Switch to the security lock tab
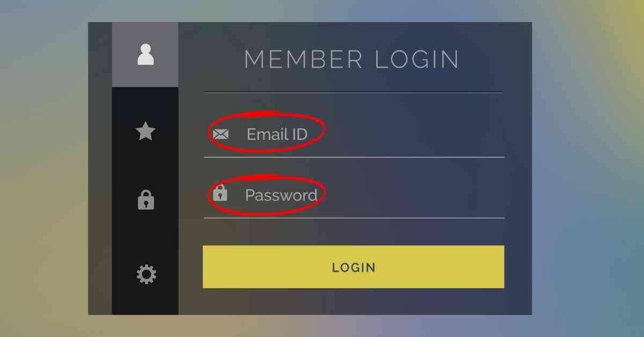Viewport: 644px width, 337px height. 145,199
